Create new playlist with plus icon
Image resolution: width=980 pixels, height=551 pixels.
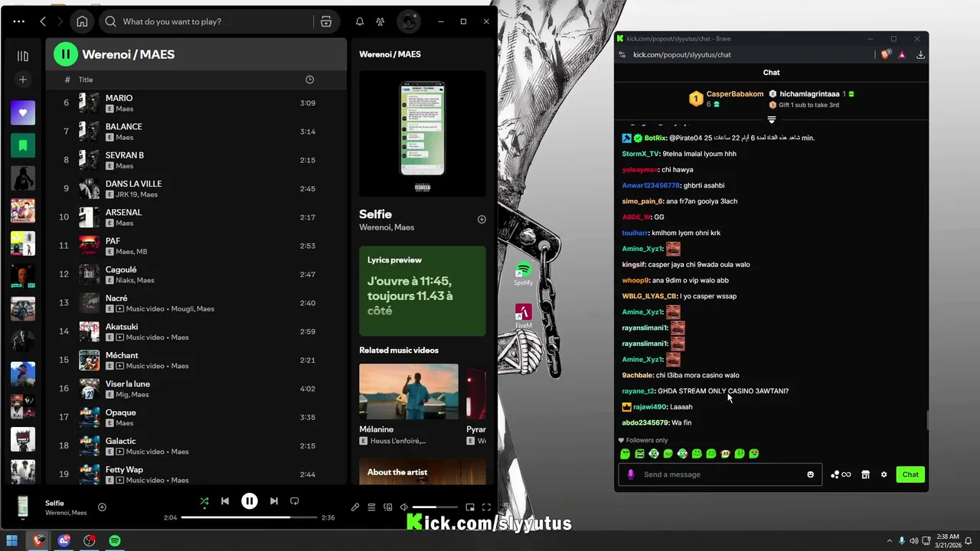[x=23, y=80]
